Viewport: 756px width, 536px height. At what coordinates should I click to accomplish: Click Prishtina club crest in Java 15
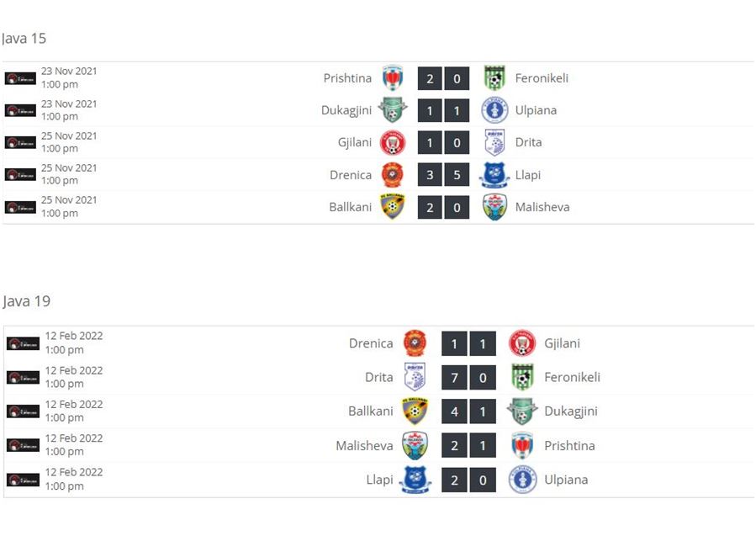(x=393, y=78)
